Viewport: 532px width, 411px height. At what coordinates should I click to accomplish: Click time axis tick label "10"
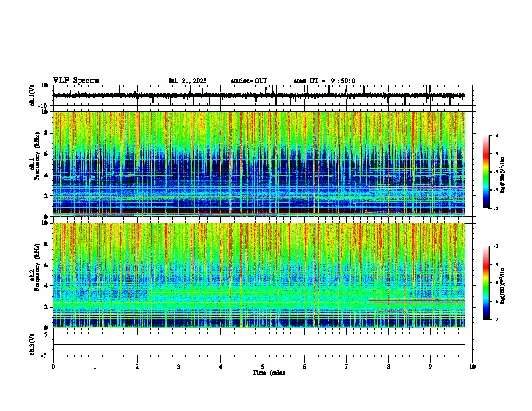point(472,367)
